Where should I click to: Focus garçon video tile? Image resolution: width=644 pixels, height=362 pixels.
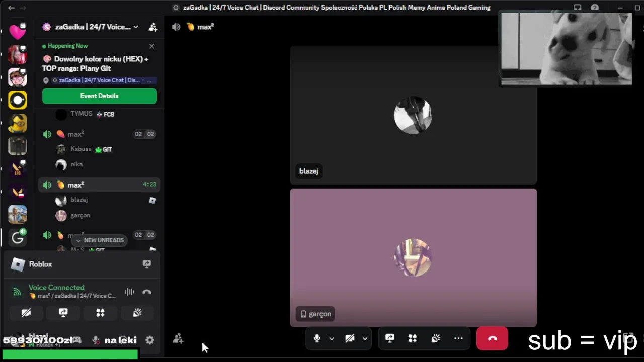413,257
